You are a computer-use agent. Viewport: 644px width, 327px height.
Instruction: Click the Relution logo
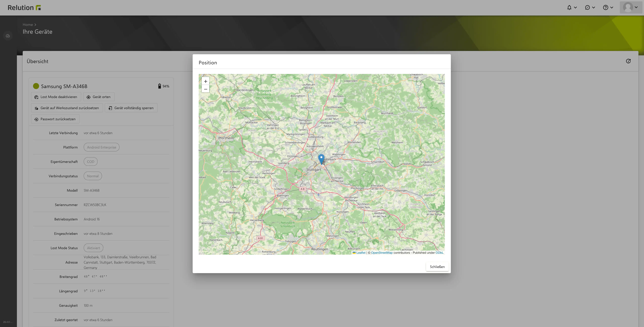(x=24, y=7)
